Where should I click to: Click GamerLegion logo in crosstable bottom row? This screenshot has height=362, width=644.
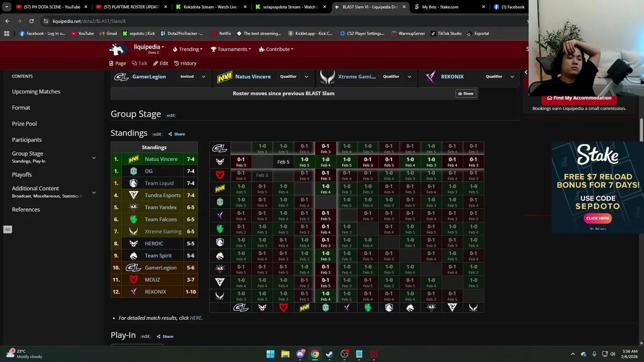[241, 307]
